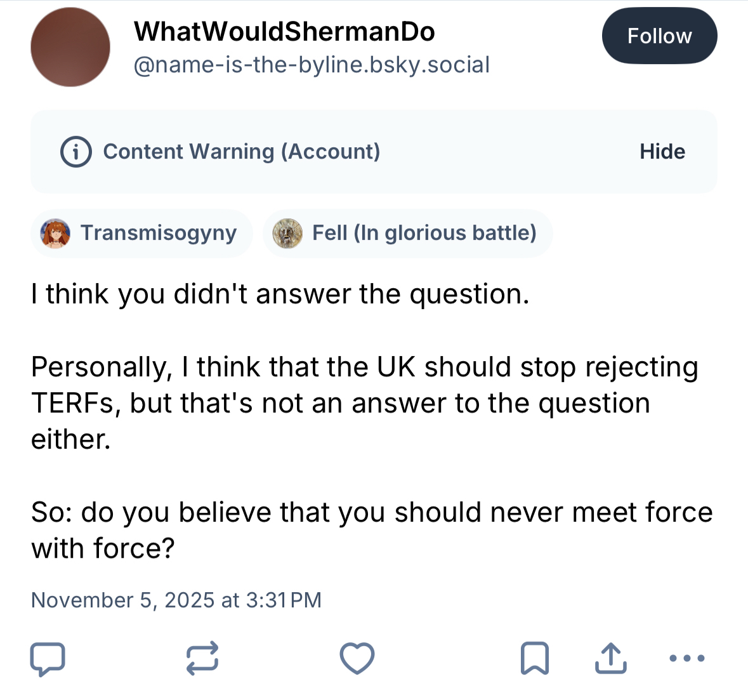Follow the WhatWouldShermanDo account
The width and height of the screenshot is (748, 700).
[659, 36]
